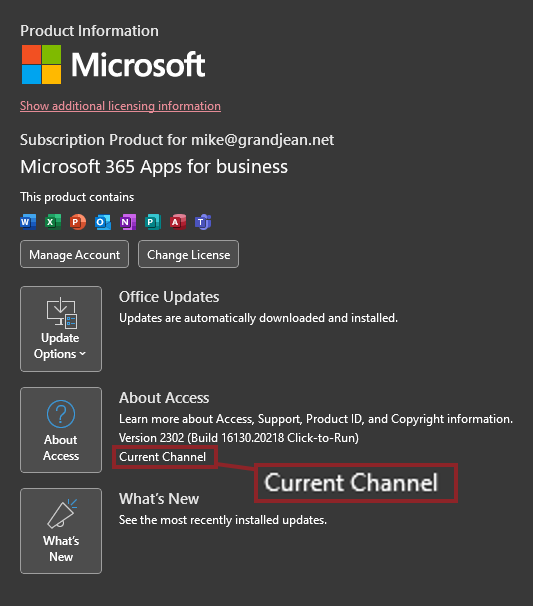Click the Word app icon
Image resolution: width=533 pixels, height=606 pixels.
click(28, 222)
